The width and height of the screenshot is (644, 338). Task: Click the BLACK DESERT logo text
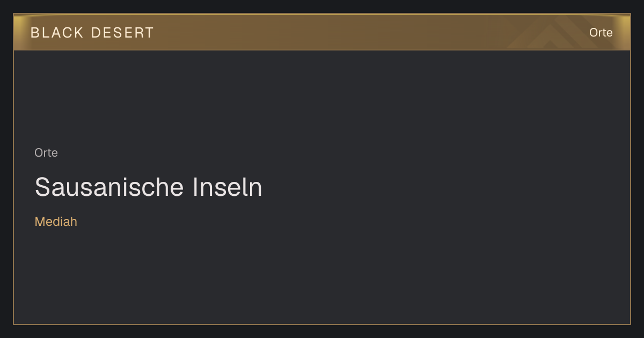click(x=92, y=33)
